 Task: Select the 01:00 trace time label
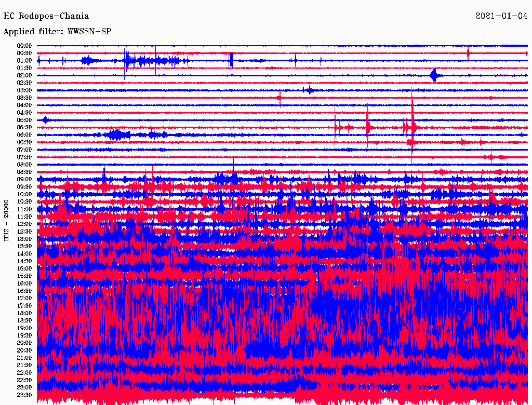(x=24, y=61)
